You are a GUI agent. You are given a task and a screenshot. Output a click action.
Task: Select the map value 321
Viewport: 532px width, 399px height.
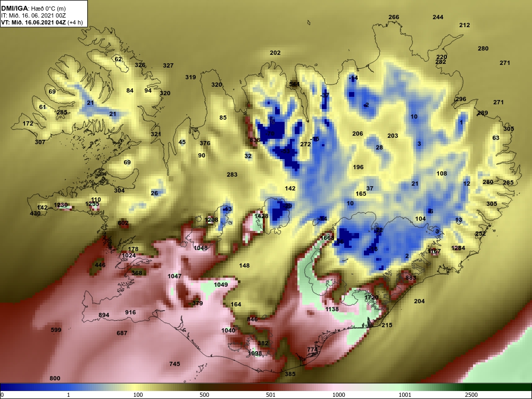pos(156,134)
